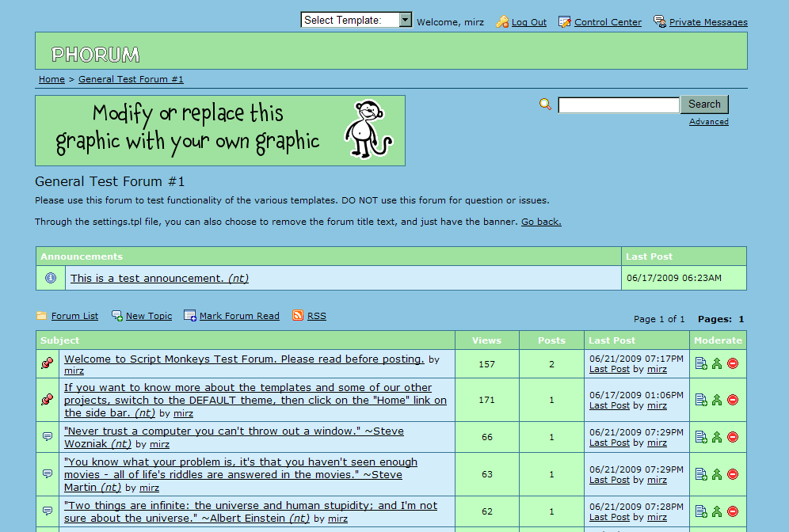Viewport: 789px width, 532px height.
Task: Open the Forum List text link
Action: coord(74,317)
